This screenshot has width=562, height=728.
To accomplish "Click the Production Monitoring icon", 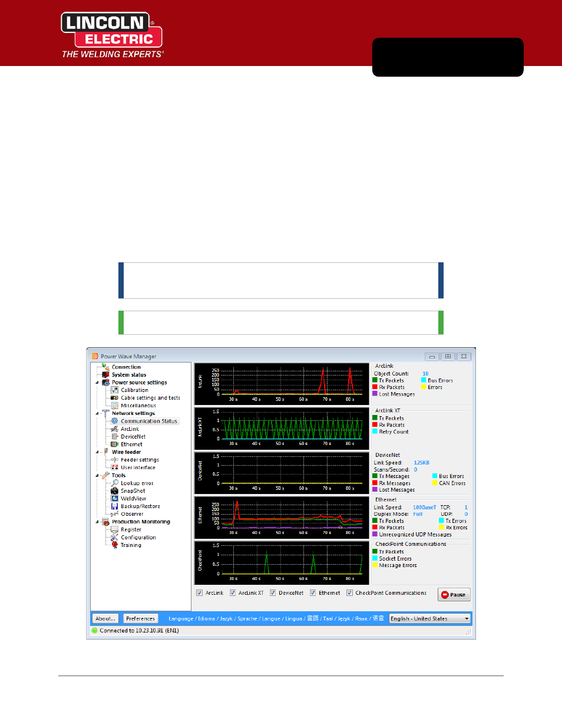I will pos(105,522).
